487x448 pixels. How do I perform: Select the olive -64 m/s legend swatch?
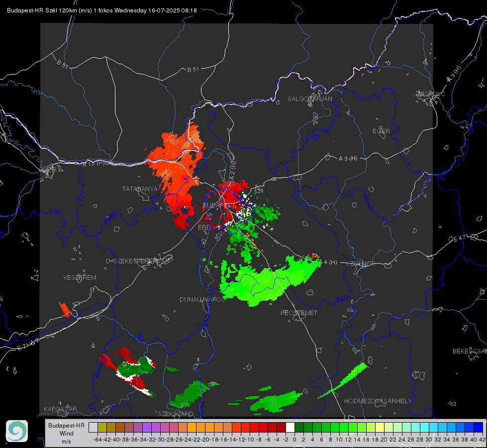click(x=102, y=428)
